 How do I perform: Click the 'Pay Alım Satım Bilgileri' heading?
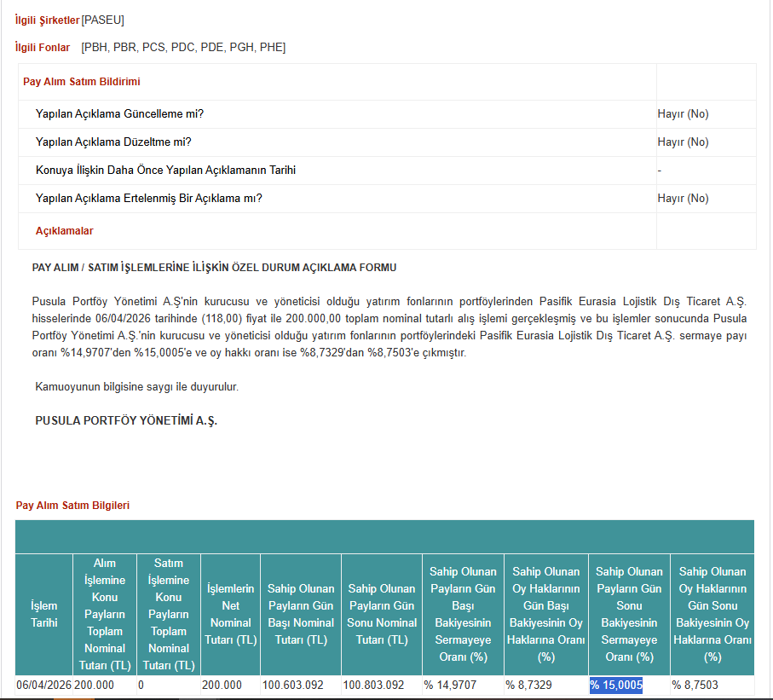pyautogui.click(x=72, y=505)
